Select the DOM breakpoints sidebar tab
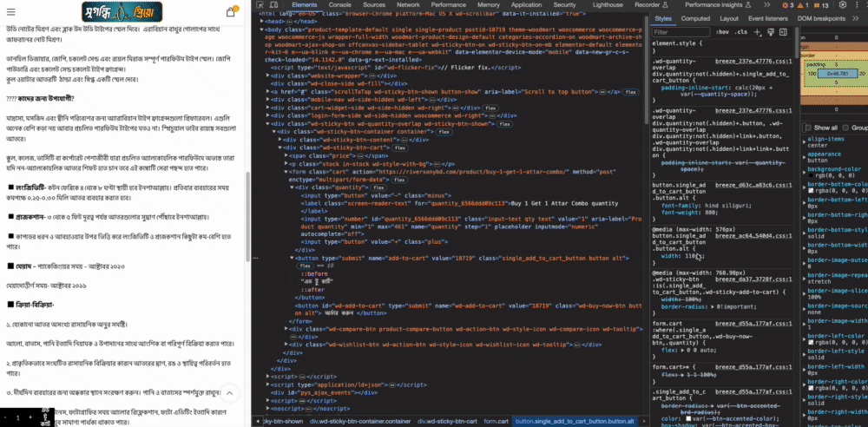 (821, 18)
